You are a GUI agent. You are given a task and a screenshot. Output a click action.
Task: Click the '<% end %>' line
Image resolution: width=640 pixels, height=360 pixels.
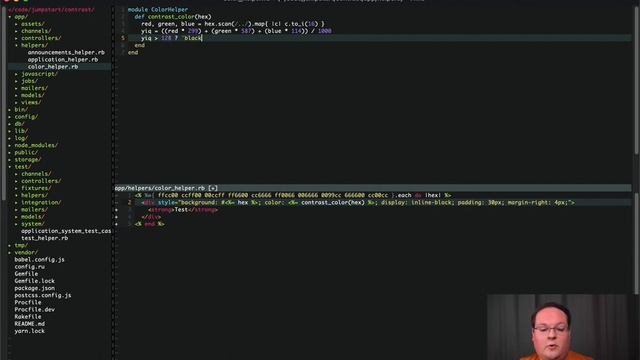point(149,224)
